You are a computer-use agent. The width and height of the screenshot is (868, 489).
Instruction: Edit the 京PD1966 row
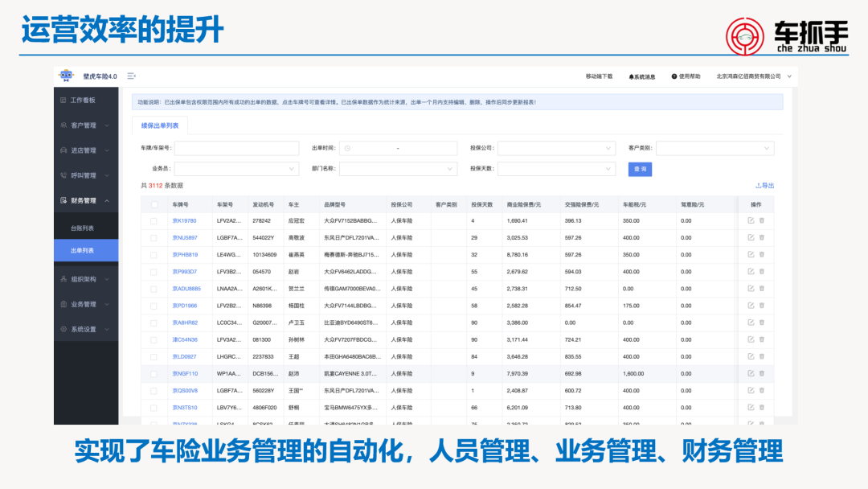[751, 306]
